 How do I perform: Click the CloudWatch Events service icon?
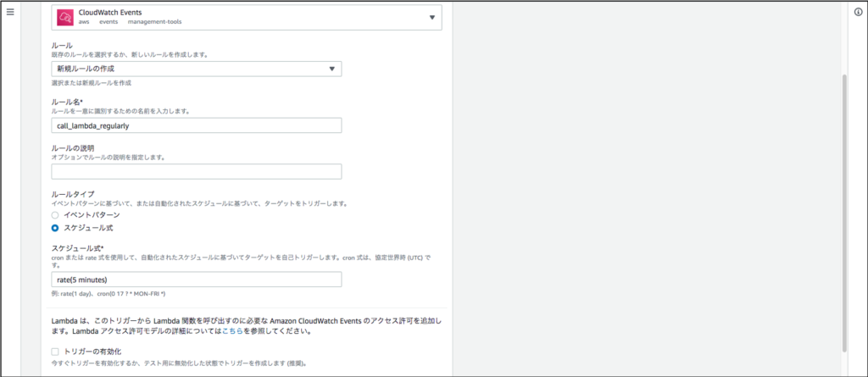(64, 16)
